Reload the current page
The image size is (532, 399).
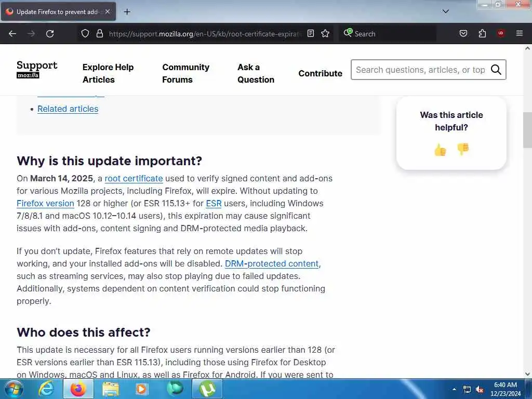coord(50,34)
